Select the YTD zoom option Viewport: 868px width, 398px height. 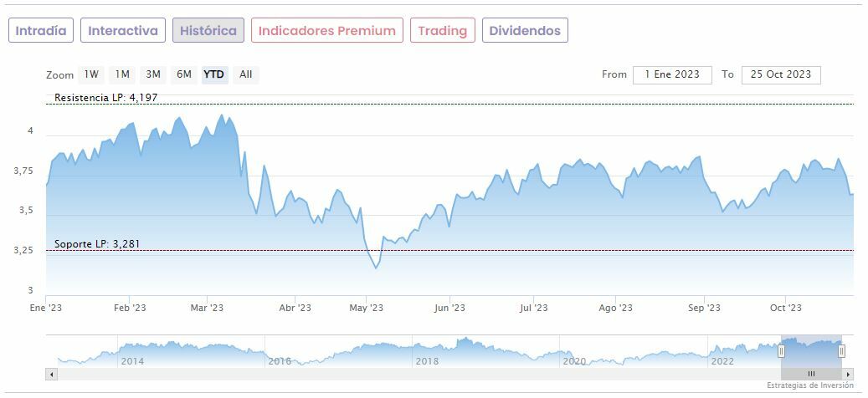(214, 74)
